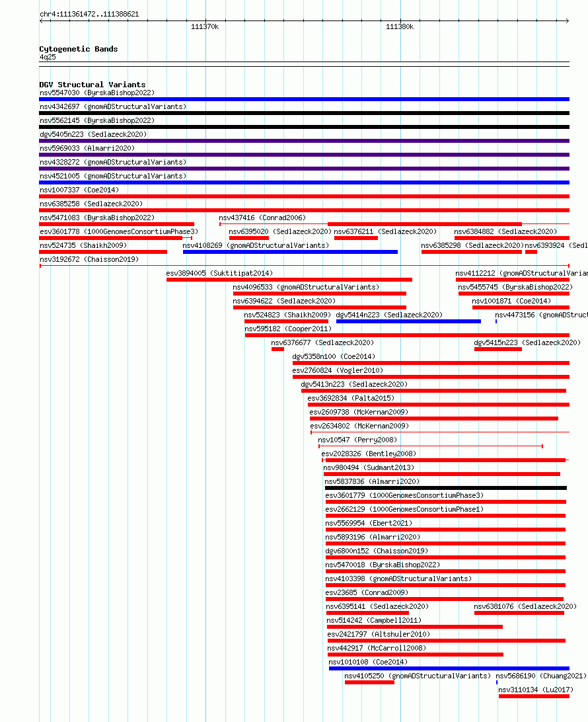The width and height of the screenshot is (588, 722).
Task: Select the esv3692834 (Palta2015) label
Action: pyautogui.click(x=351, y=398)
